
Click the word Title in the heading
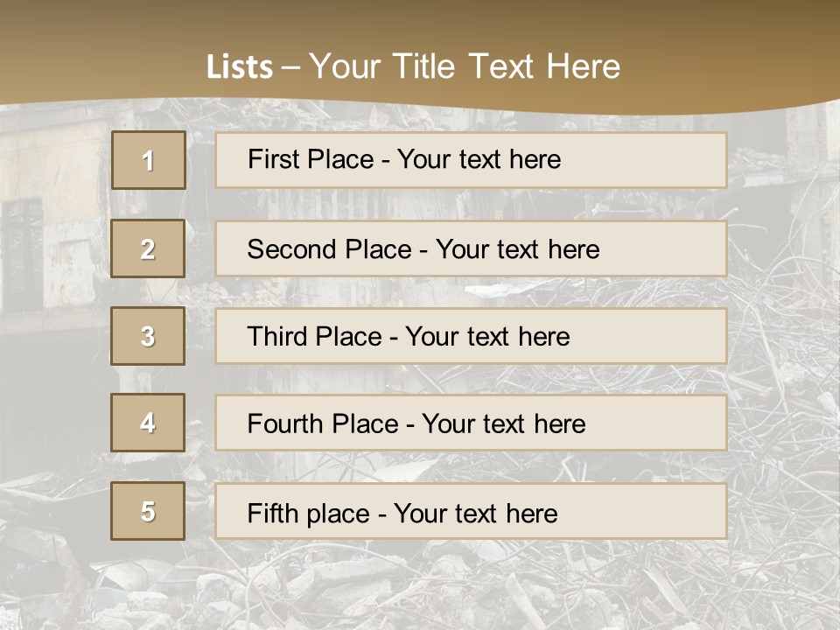point(425,67)
